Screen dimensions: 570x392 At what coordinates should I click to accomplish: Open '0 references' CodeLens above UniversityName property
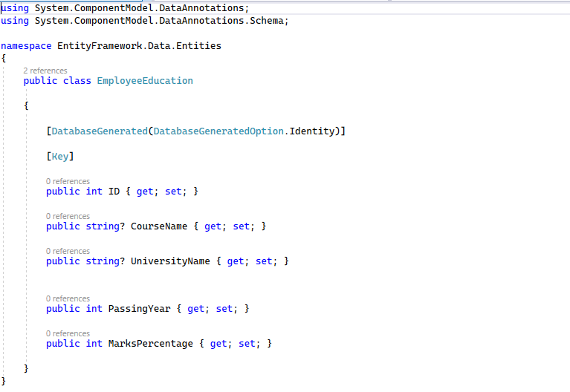68,251
